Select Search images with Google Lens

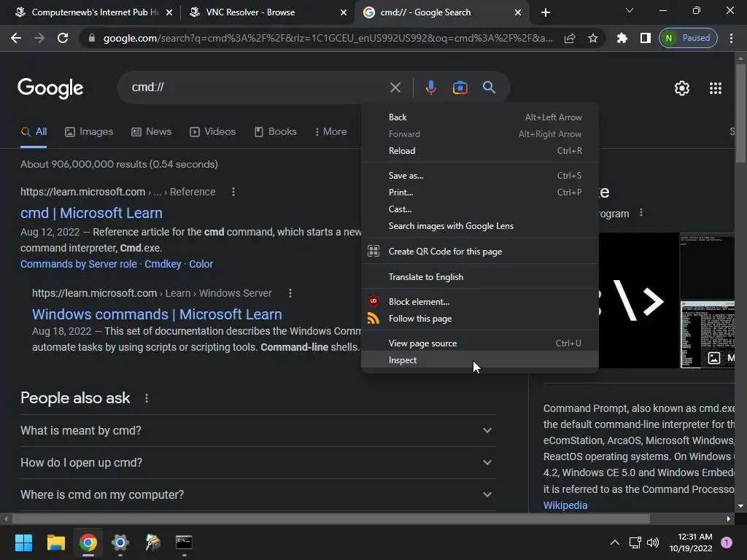point(480,226)
